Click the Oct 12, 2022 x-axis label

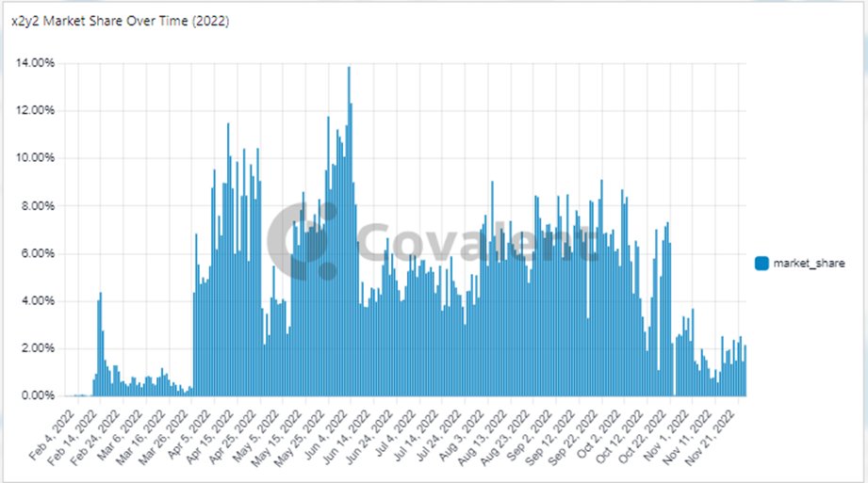point(621,437)
